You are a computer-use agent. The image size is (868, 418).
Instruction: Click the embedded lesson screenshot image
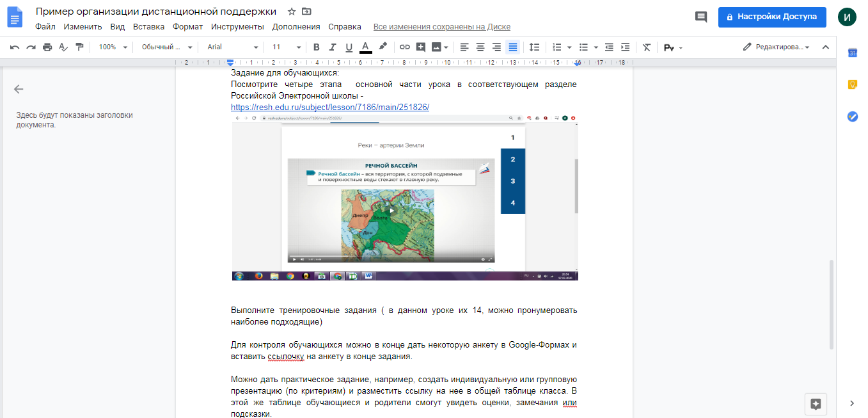point(404,197)
